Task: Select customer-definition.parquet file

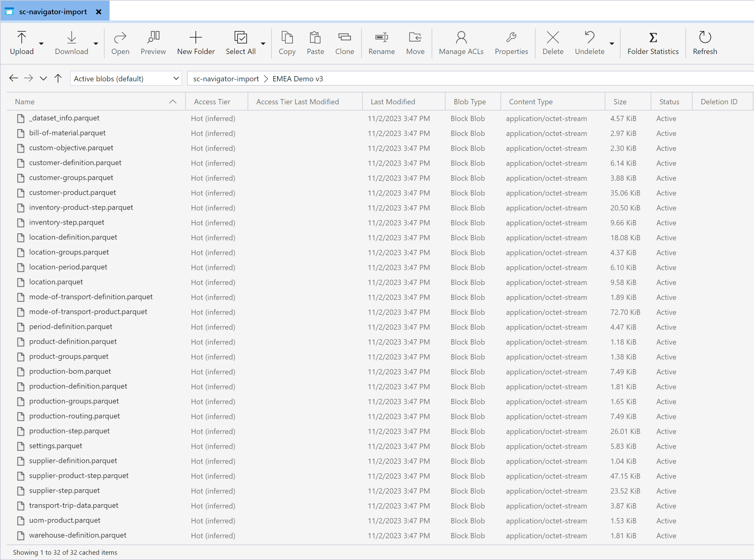Action: point(75,163)
